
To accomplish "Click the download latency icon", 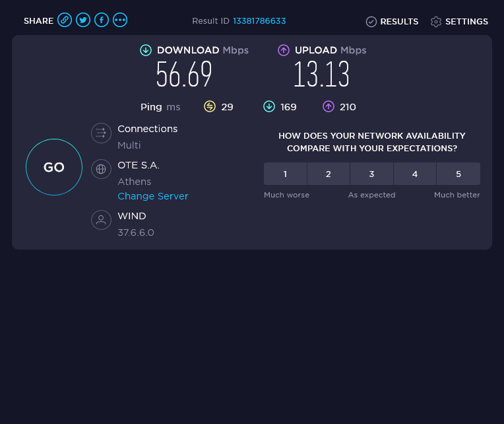I will pos(269,106).
